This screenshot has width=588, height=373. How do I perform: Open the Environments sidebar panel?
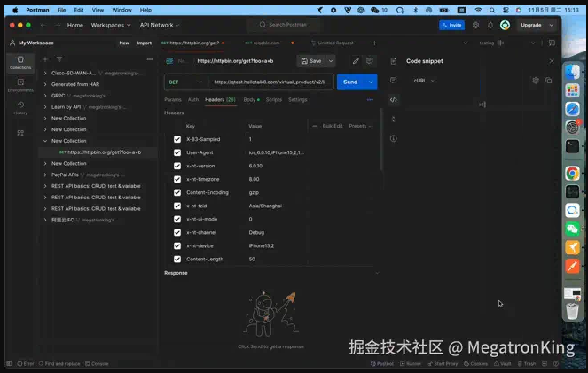pyautogui.click(x=20, y=85)
